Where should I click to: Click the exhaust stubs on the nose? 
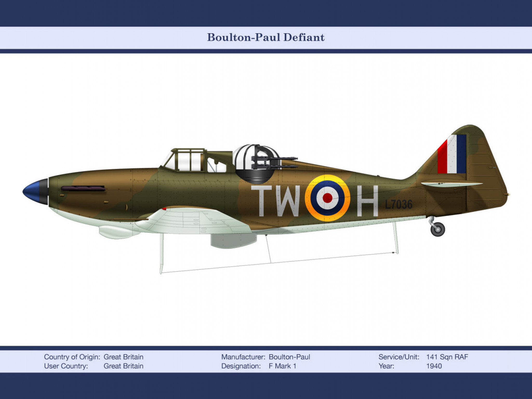[x=83, y=188]
